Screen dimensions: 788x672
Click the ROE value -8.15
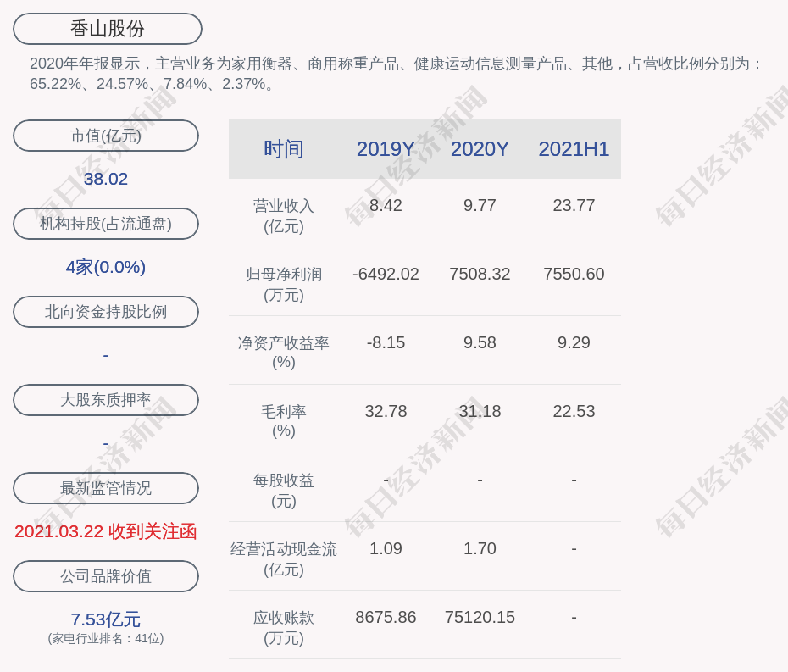[x=386, y=342]
